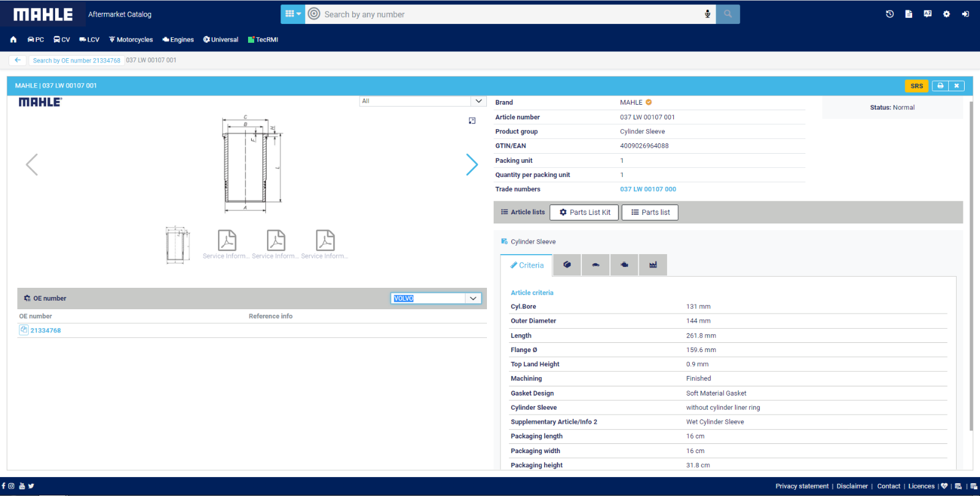
Task: Switch to the Criteria tab
Action: click(x=527, y=265)
